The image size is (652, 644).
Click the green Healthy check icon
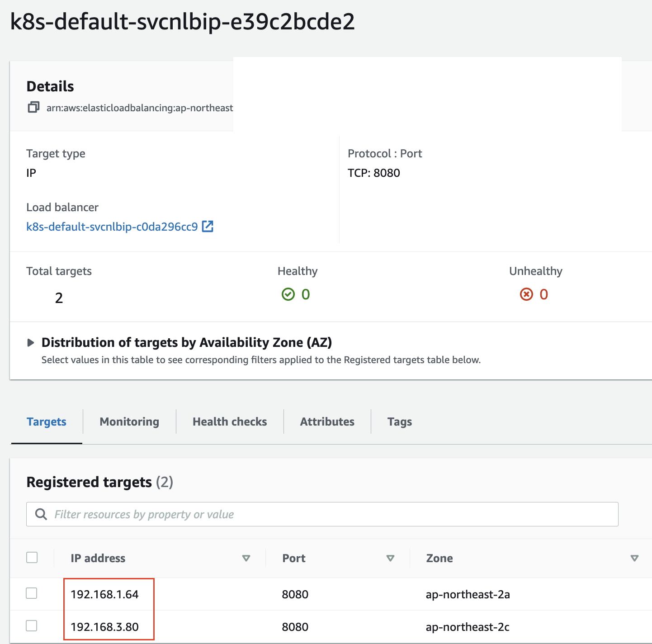(288, 294)
